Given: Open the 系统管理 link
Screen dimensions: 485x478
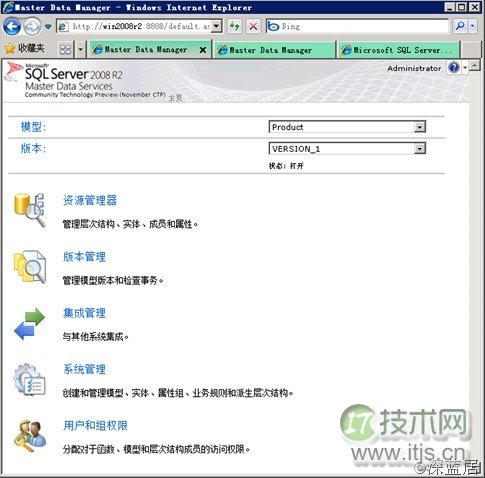Looking at the screenshot, I should coord(85,369).
